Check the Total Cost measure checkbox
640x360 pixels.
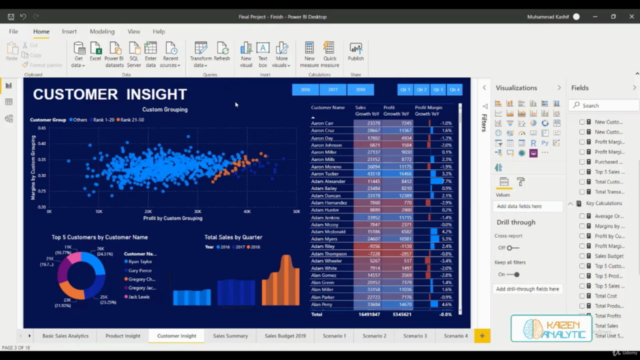coord(582,296)
